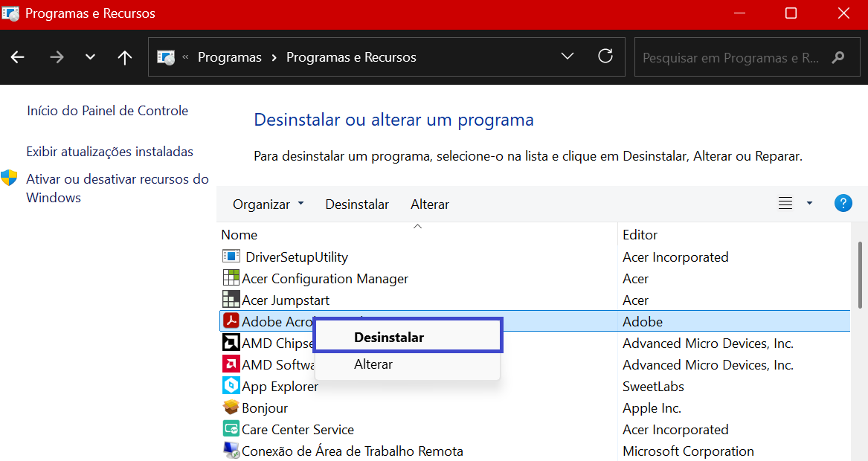Viewport: 868px width, 461px height.
Task: Select the AMD Chipset icon
Action: pos(231,342)
